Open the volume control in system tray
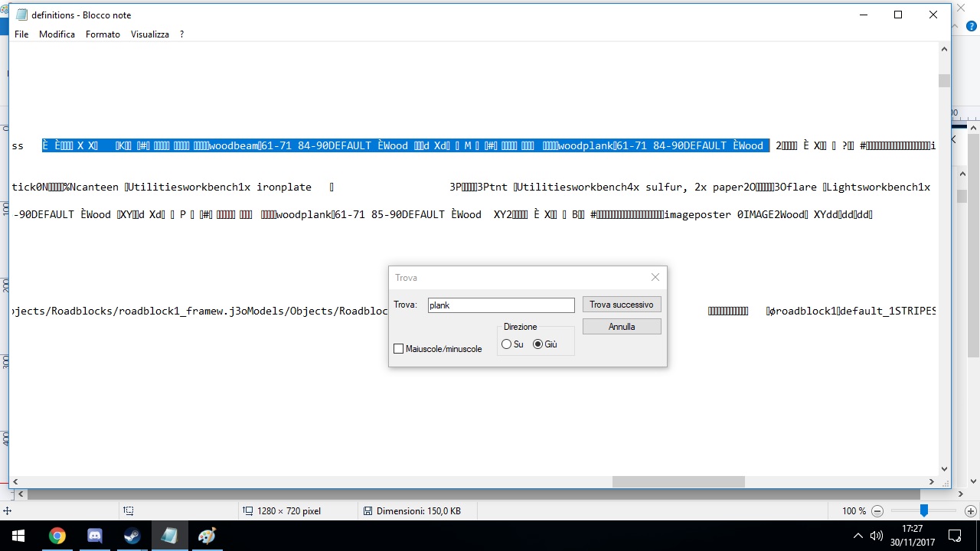 tap(877, 536)
